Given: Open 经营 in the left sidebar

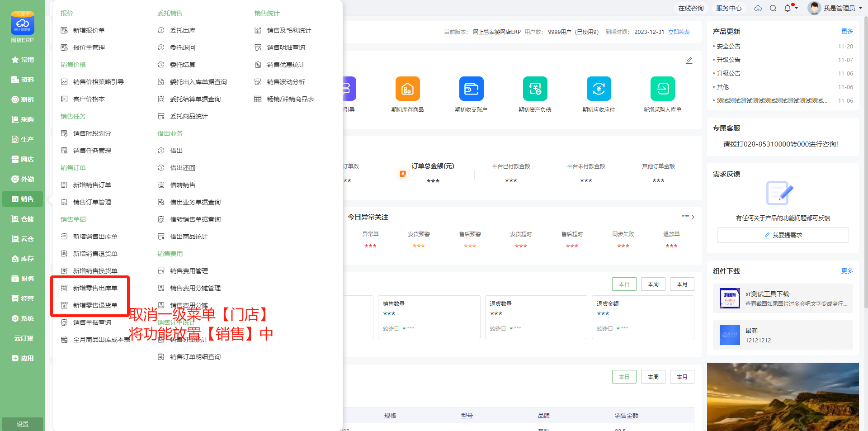Looking at the screenshot, I should tap(23, 298).
